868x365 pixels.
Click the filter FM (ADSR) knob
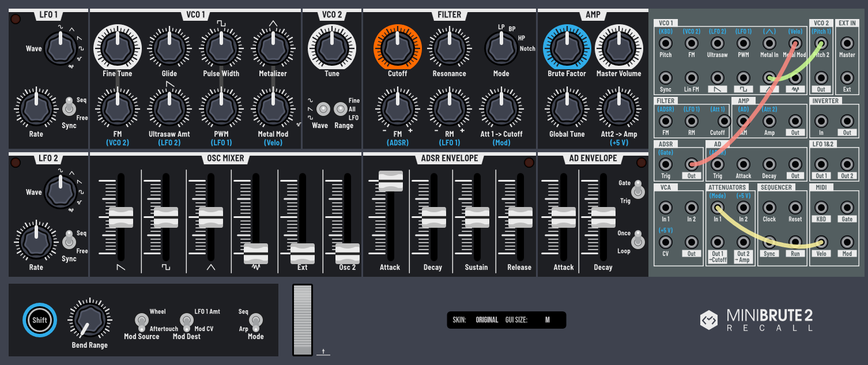coord(398,108)
